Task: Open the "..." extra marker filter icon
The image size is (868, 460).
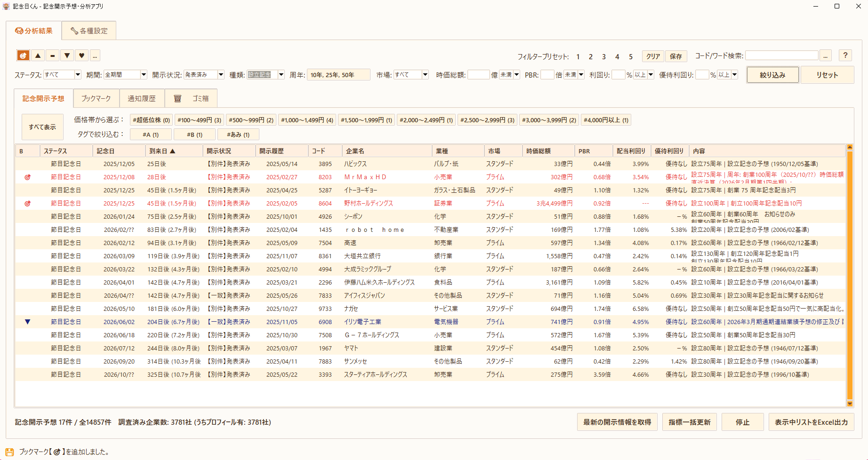Action: pyautogui.click(x=95, y=55)
